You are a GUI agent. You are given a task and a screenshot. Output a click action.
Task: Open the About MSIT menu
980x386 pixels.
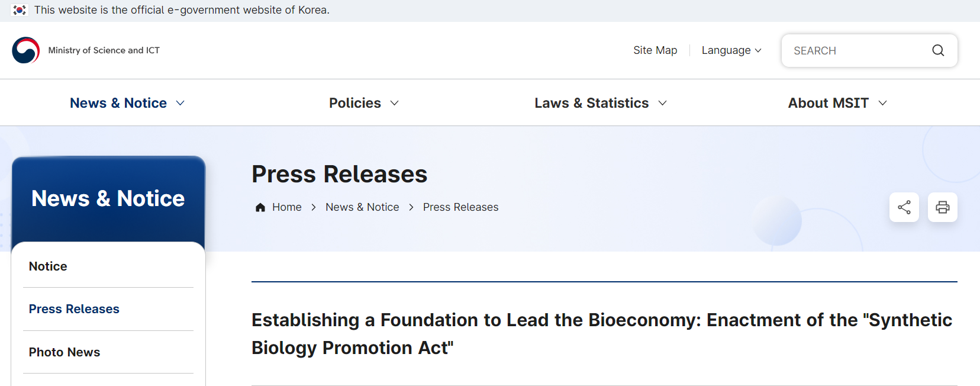pyautogui.click(x=837, y=103)
